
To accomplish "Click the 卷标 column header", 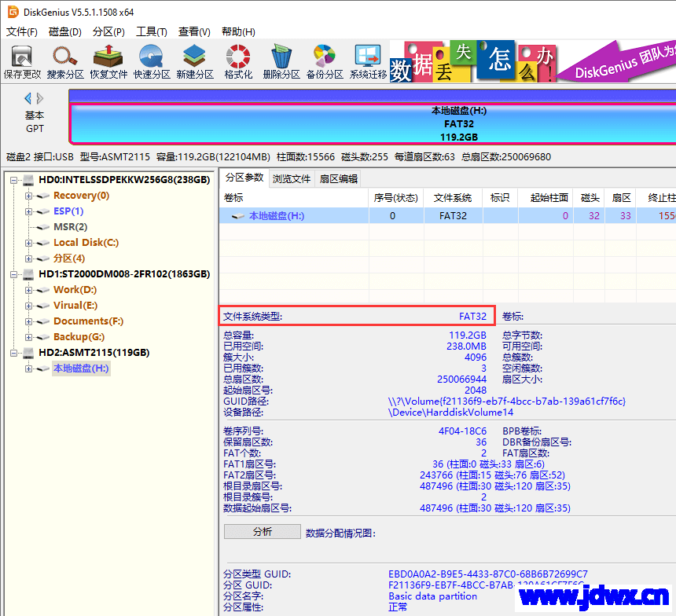I will point(294,198).
